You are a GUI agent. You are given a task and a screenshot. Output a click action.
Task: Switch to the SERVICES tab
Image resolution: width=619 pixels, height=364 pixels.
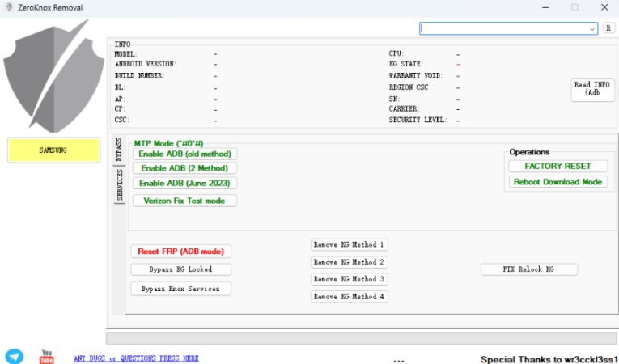coord(120,184)
